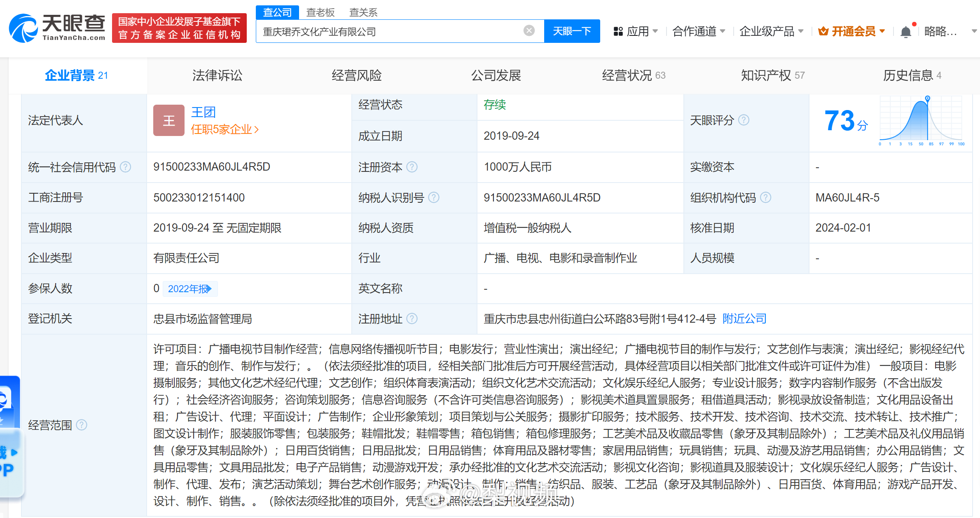Open the 经营状况 tab
980x518 pixels.
[634, 75]
